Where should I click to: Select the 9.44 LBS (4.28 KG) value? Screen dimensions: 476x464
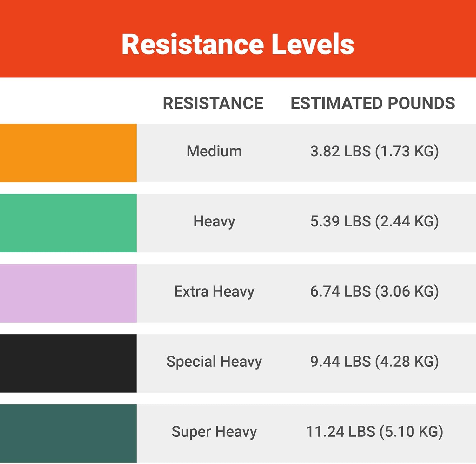[374, 362]
